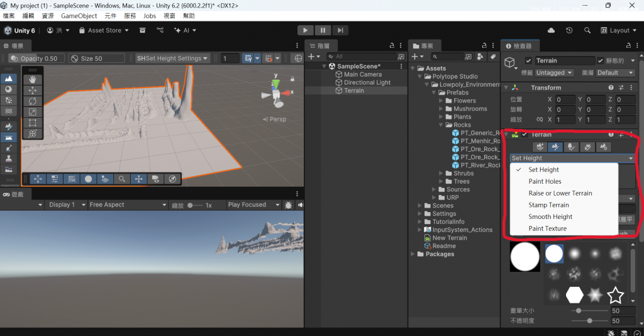Toggle the Hierarchy panel lock icon
This screenshot has height=336, width=644.
392,45
